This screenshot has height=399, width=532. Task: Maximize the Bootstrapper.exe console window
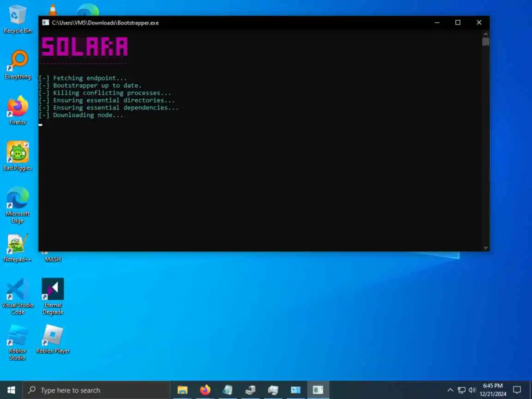click(x=458, y=23)
